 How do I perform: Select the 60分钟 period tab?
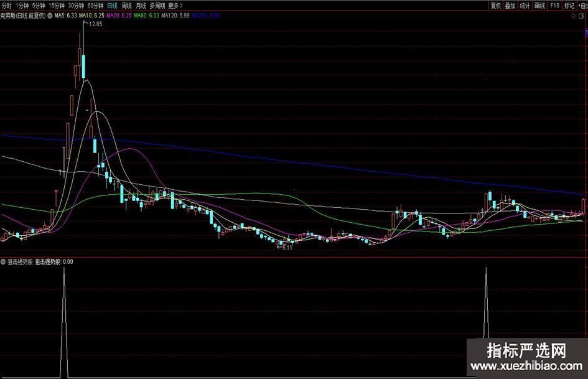pos(95,6)
